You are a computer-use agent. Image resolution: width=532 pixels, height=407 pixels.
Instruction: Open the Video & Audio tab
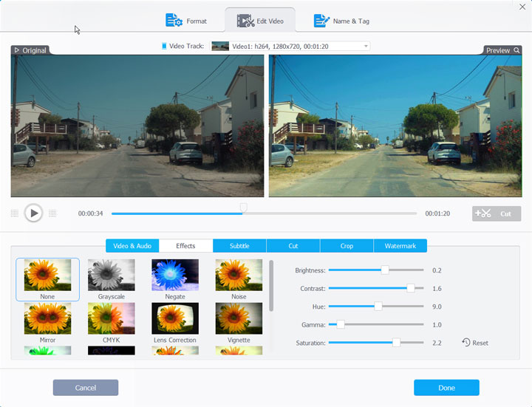[132, 246]
